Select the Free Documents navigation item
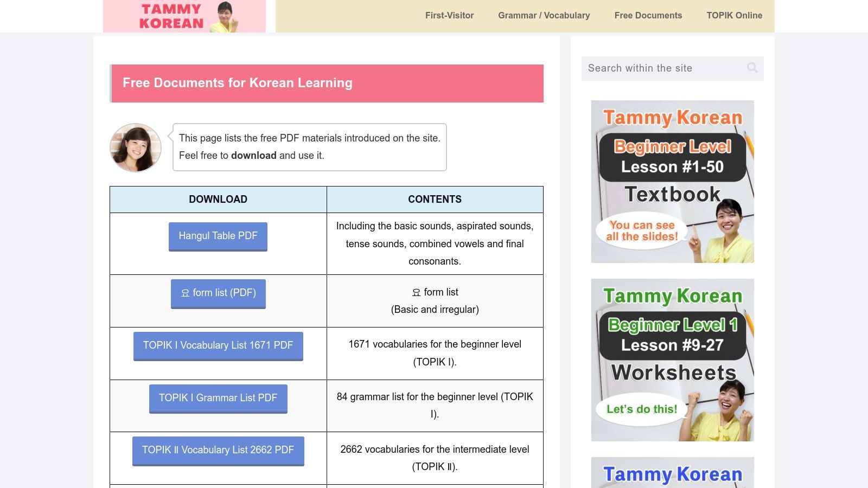The width and height of the screenshot is (868, 488). tap(648, 15)
